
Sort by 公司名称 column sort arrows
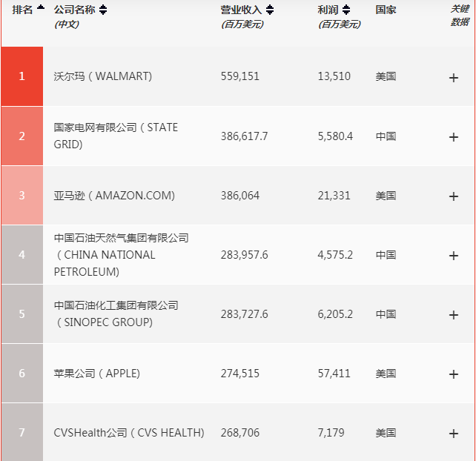click(103, 10)
